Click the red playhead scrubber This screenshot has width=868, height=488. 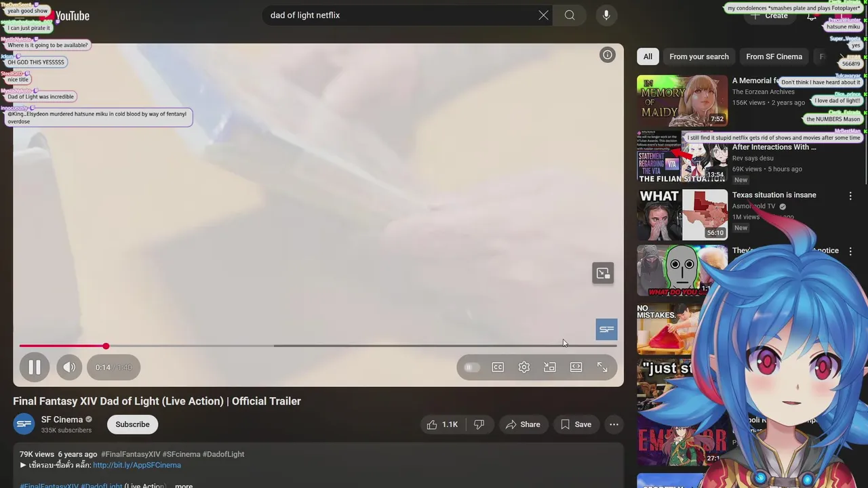pos(106,346)
